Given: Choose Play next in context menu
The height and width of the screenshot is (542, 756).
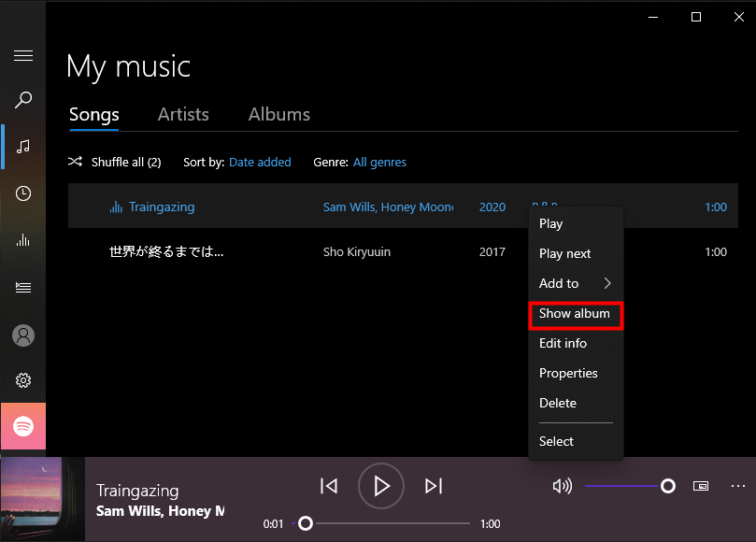Looking at the screenshot, I should coord(576,253).
